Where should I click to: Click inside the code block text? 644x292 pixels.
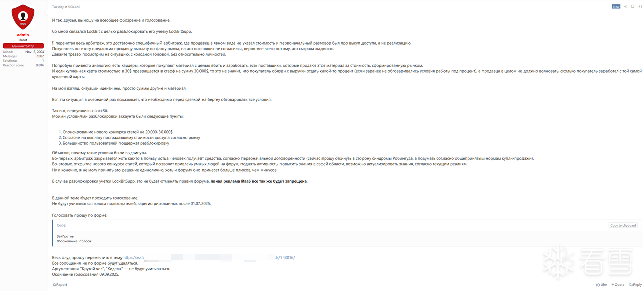[75, 239]
